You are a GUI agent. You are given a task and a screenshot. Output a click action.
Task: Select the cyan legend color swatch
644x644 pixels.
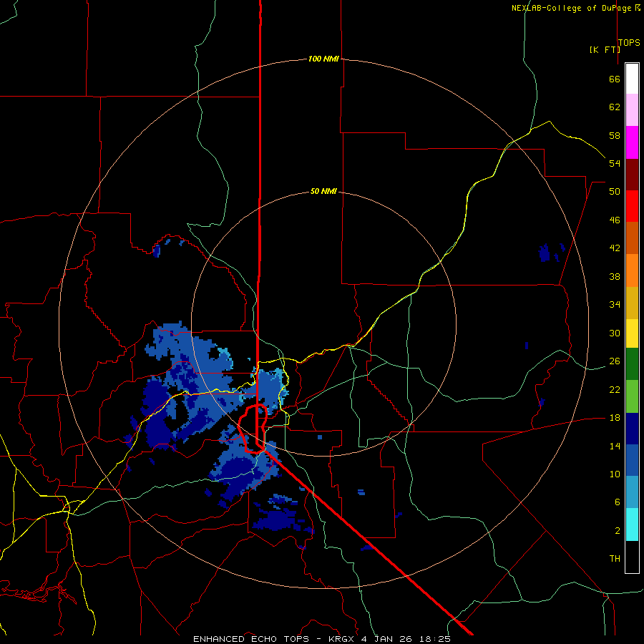[632, 525]
